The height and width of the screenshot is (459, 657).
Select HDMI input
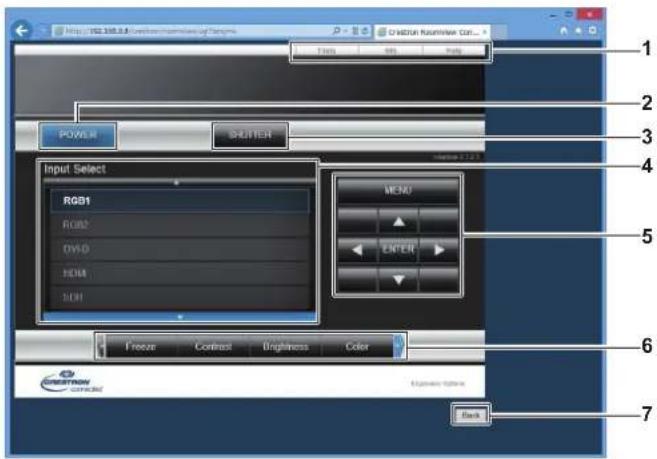(x=180, y=273)
